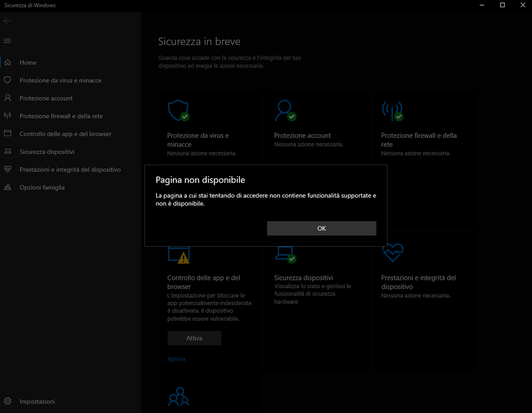The width and height of the screenshot is (532, 413).
Task: Click the large shield tile icon with checkmark
Action: (179, 110)
